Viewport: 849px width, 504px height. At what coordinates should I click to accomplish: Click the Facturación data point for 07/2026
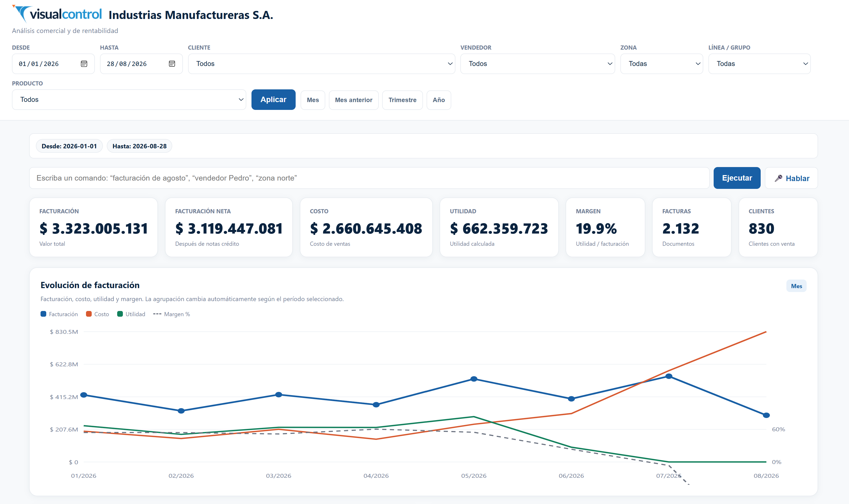669,376
